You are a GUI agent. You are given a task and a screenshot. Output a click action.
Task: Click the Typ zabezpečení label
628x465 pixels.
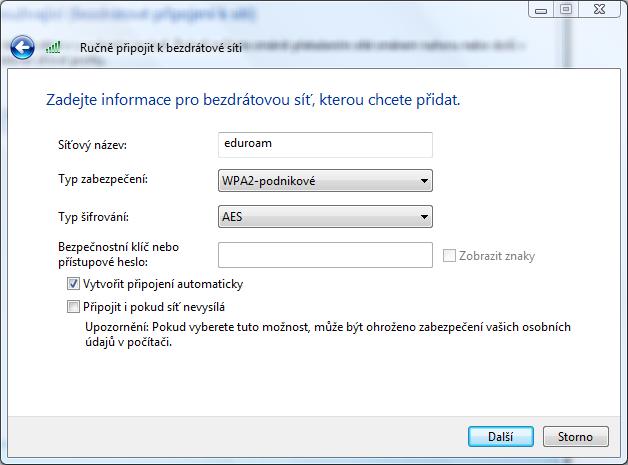[x=103, y=180]
